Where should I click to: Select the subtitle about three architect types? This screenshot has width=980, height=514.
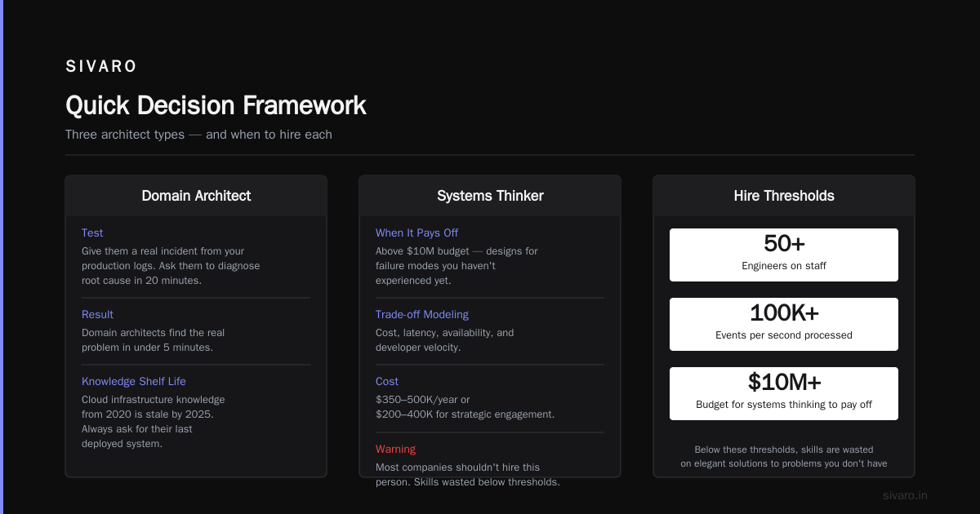(x=198, y=135)
